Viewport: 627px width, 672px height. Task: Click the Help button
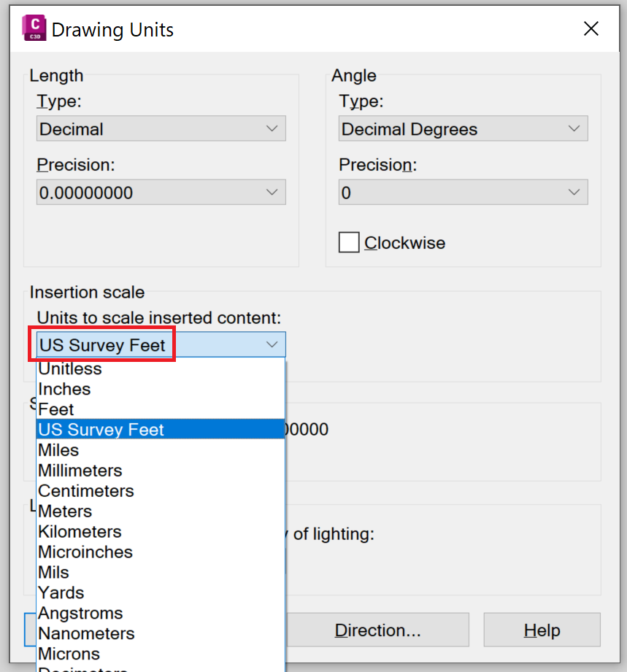click(542, 630)
